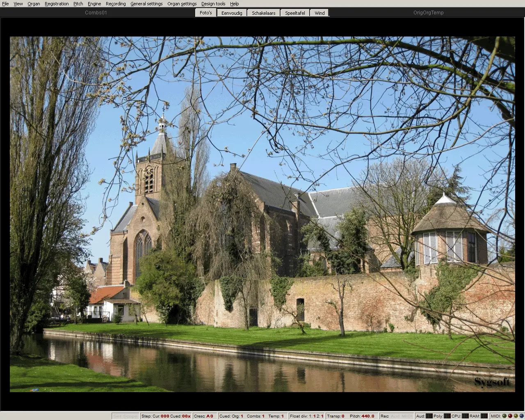Viewport: 525px width, 420px height.
Task: Click the green MIDI indicator light
Action: click(504, 416)
